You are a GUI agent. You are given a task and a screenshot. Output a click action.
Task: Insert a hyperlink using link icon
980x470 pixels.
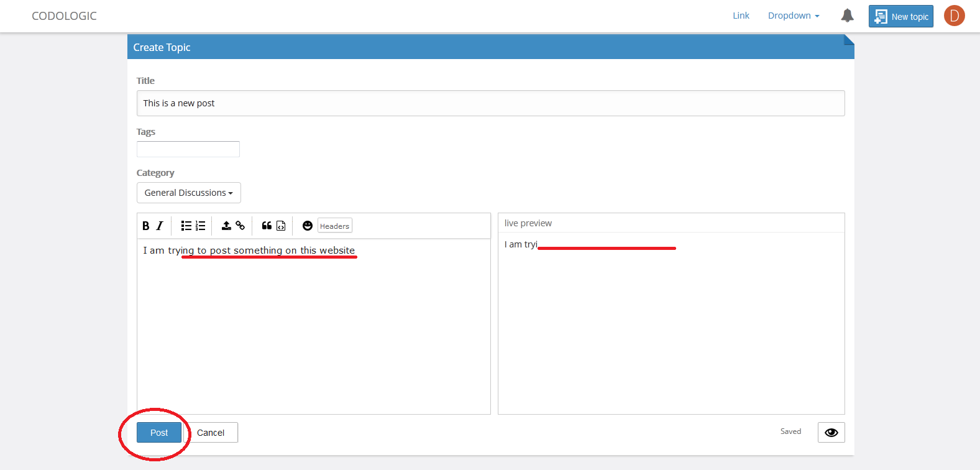coord(240,226)
